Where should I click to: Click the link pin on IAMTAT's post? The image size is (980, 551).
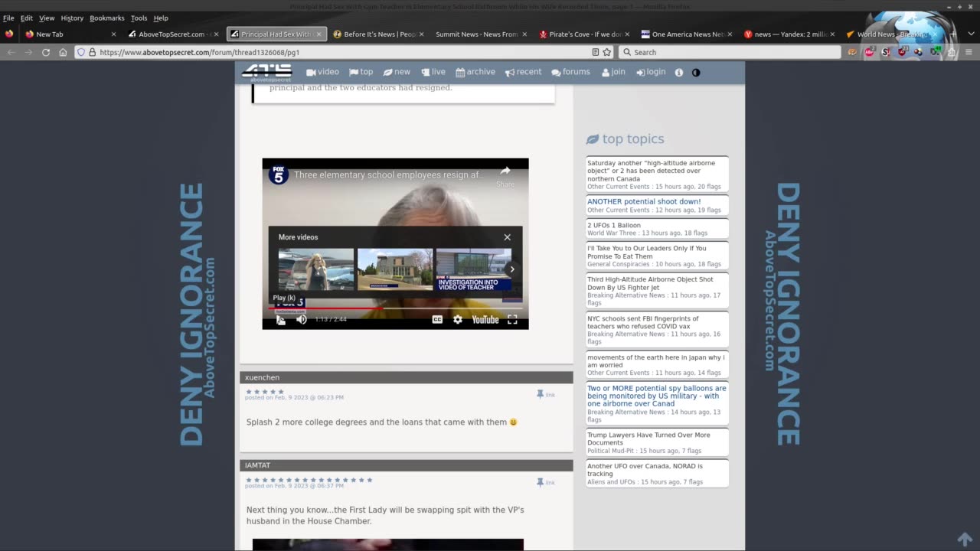(x=545, y=482)
